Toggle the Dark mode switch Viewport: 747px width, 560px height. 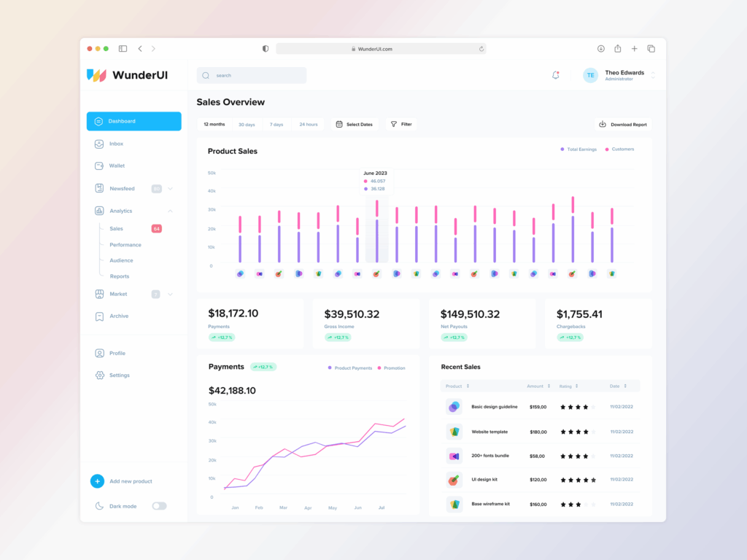(159, 506)
